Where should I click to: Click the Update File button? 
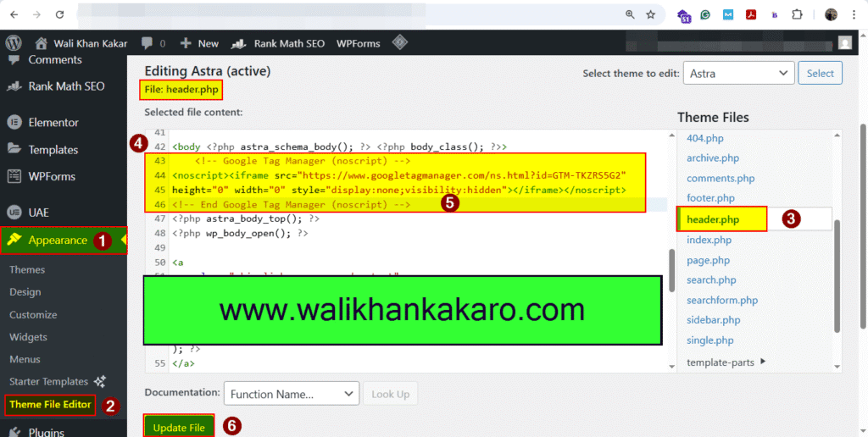pos(179,427)
